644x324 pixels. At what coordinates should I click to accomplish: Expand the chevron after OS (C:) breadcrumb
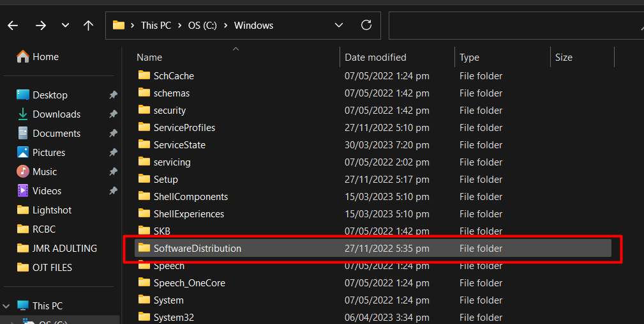226,26
